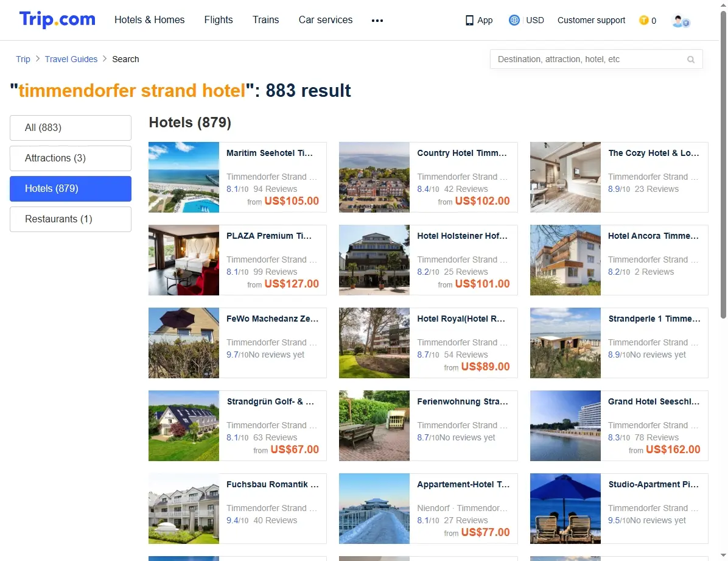Click Grand Hotel Seeschl... title

pos(654,401)
